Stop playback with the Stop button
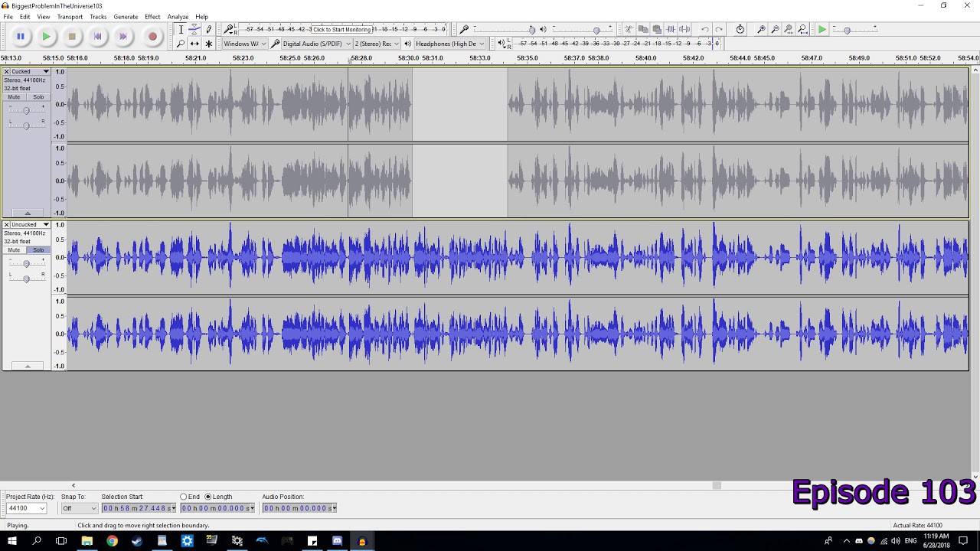980x551 pixels. point(72,36)
